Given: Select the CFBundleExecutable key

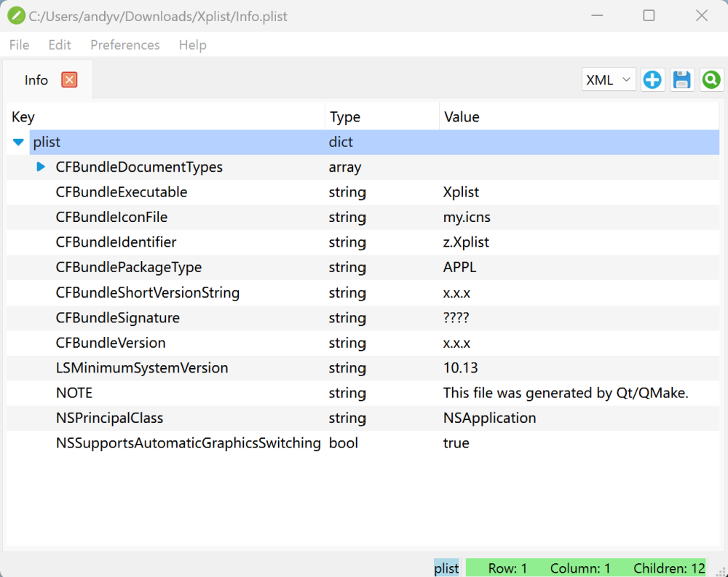Looking at the screenshot, I should pyautogui.click(x=121, y=192).
